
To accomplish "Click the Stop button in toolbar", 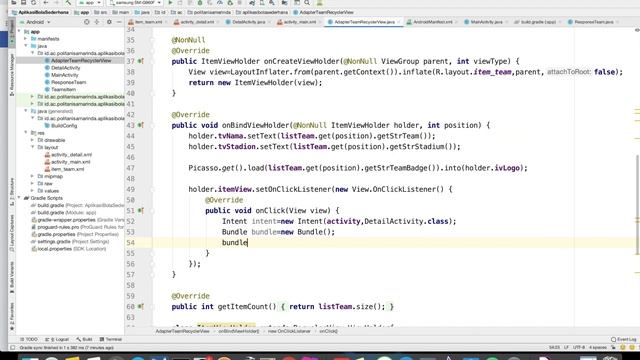I will tap(240, 3).
